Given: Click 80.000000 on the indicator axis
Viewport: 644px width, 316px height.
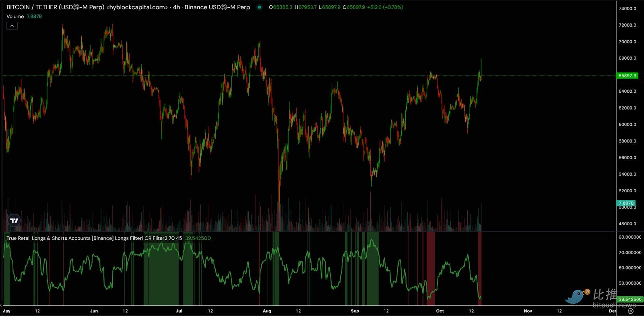Looking at the screenshot, I should (x=630, y=237).
